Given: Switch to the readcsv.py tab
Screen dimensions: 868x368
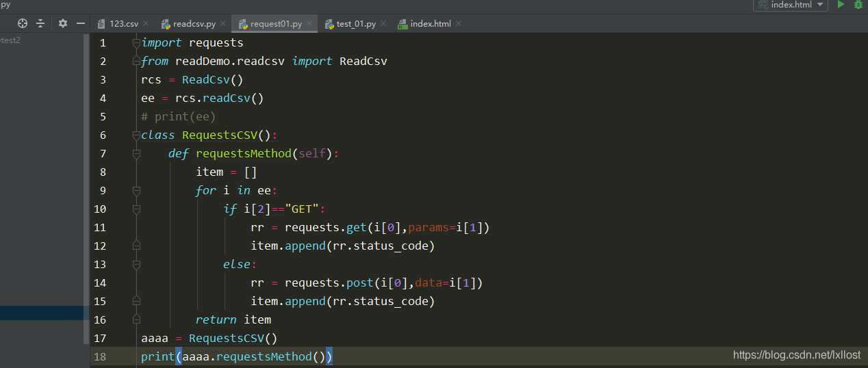Looking at the screenshot, I should (x=194, y=24).
